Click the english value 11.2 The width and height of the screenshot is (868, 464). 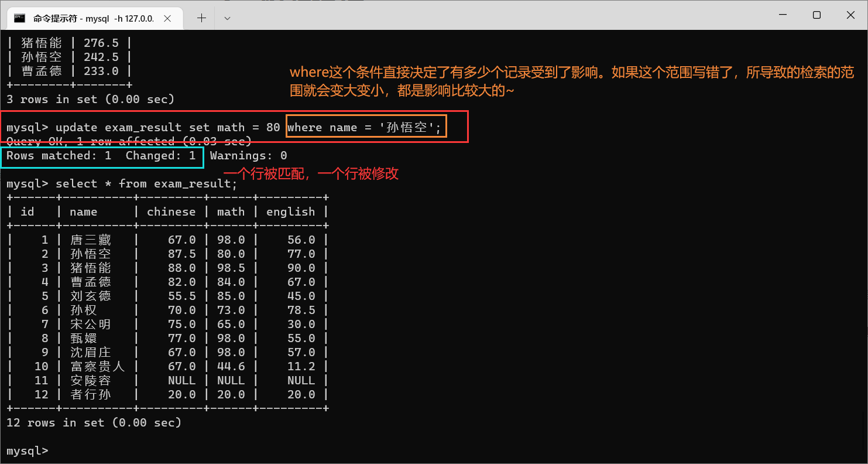coord(301,366)
